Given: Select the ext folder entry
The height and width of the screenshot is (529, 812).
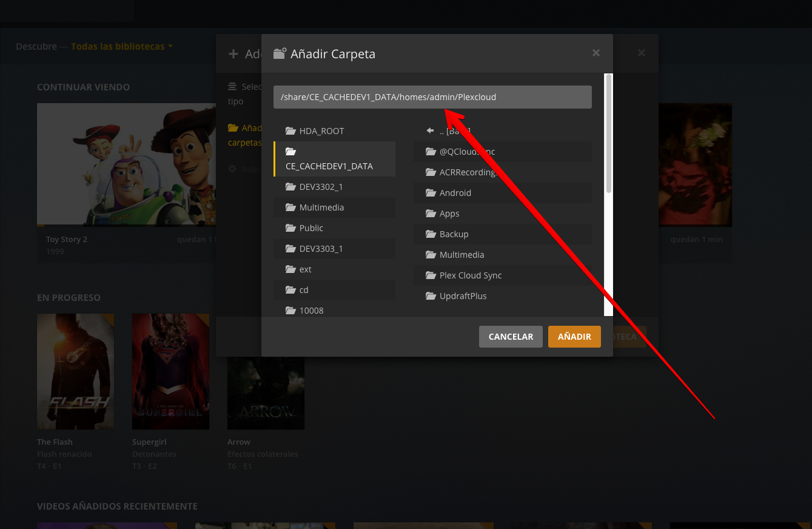Looking at the screenshot, I should point(334,269).
